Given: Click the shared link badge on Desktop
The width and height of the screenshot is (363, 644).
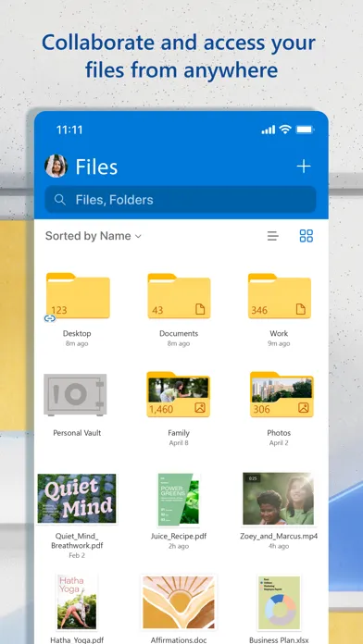Looking at the screenshot, I should 50,318.
